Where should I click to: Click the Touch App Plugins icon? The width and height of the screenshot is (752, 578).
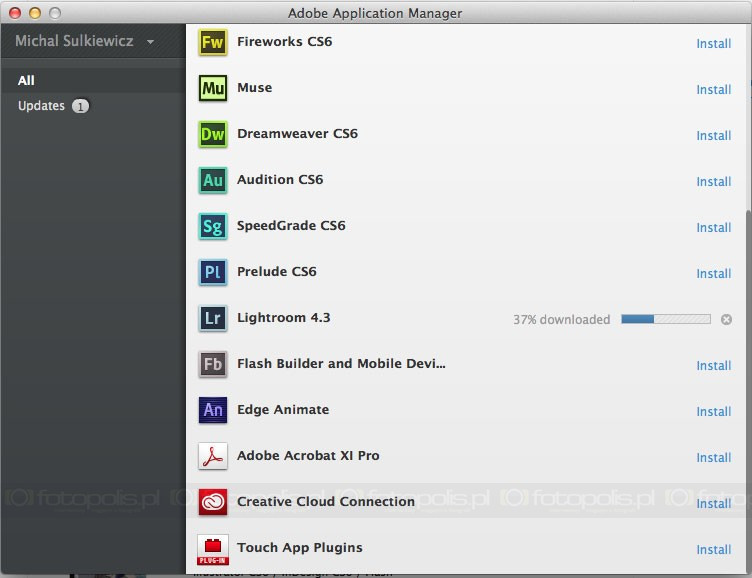(x=212, y=549)
